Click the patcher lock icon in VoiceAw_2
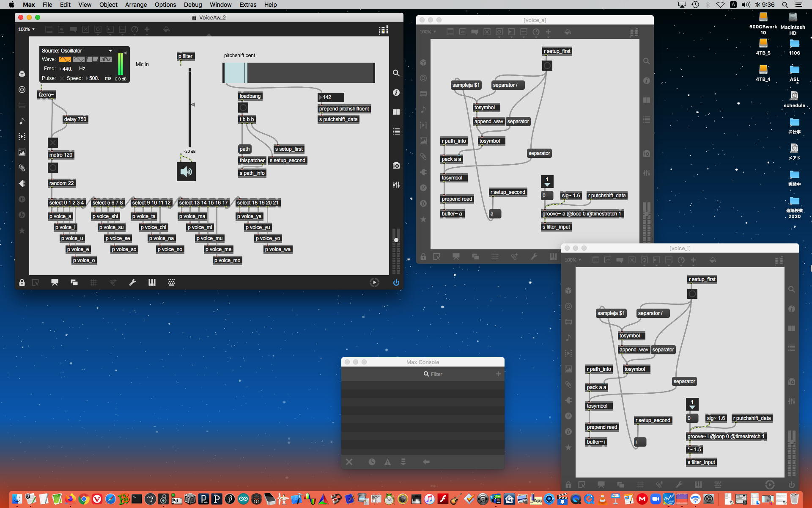This screenshot has width=812, height=508. [x=22, y=282]
